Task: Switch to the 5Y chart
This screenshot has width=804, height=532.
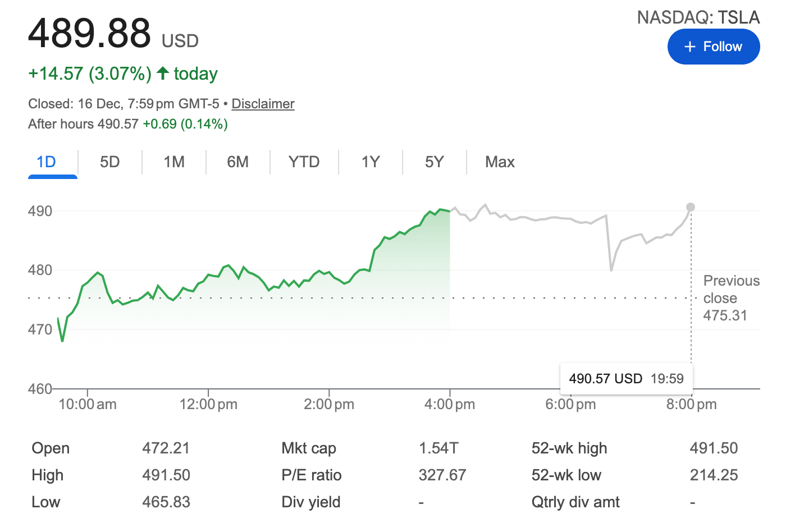Action: coord(434,162)
